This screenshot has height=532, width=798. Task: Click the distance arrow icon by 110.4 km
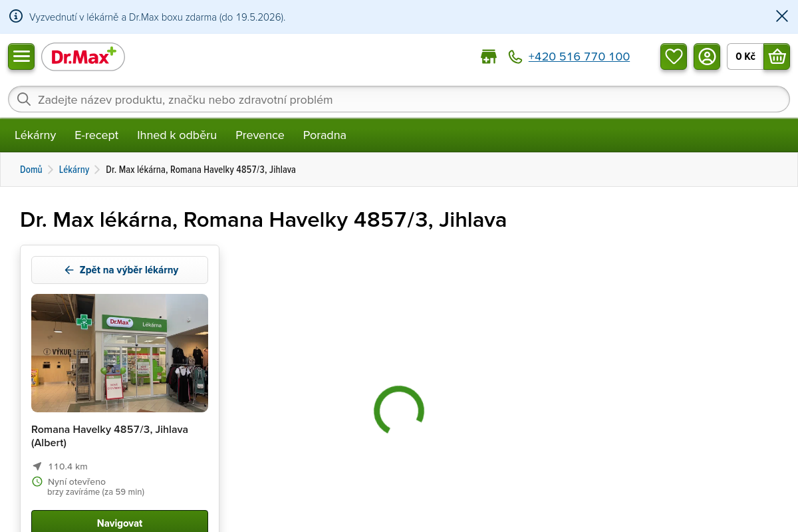[37, 466]
